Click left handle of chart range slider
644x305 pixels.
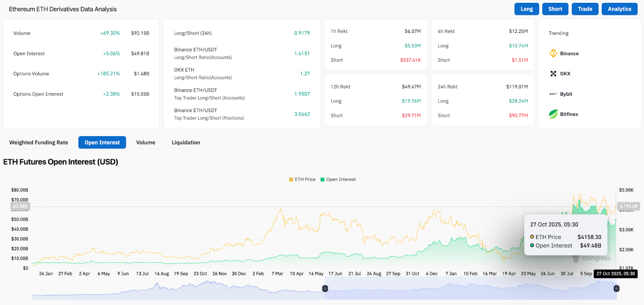[x=325, y=289]
